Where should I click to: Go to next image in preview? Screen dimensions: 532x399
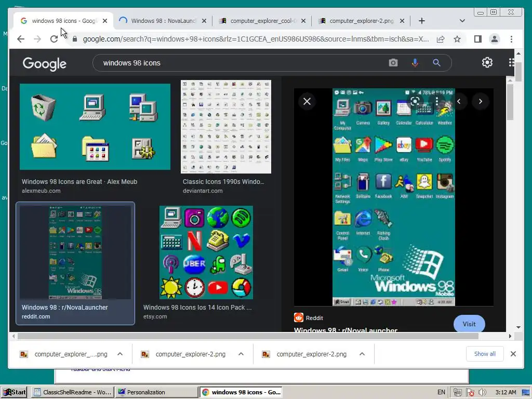click(481, 101)
